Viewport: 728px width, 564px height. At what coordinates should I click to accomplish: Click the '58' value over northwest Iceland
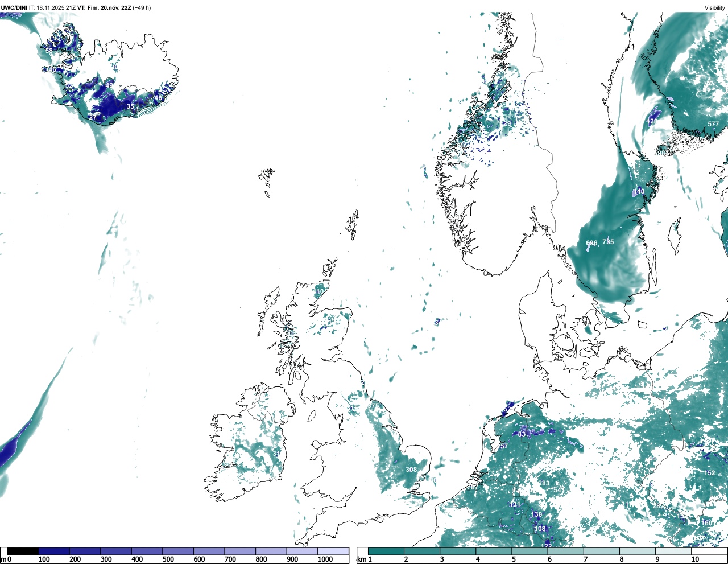pos(49,51)
